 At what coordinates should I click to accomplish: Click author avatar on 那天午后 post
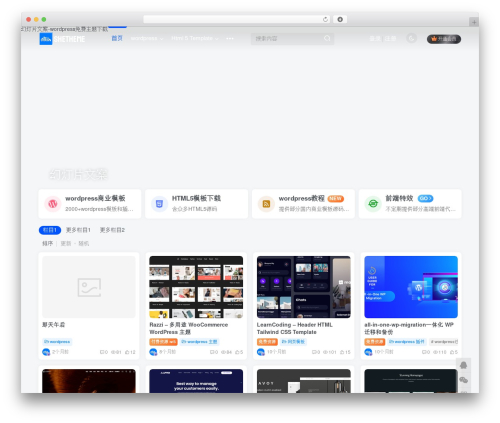tap(46, 352)
